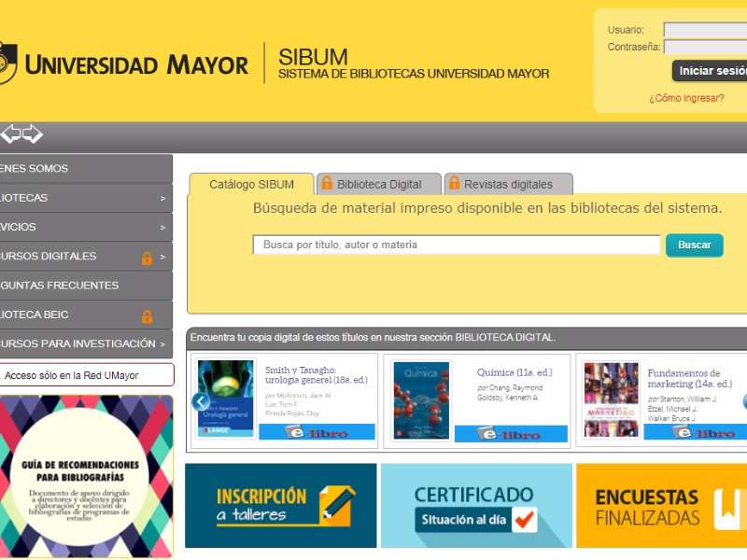Click the lock icon beside Recursos Digitales
The height and width of the screenshot is (560, 747).
(147, 258)
